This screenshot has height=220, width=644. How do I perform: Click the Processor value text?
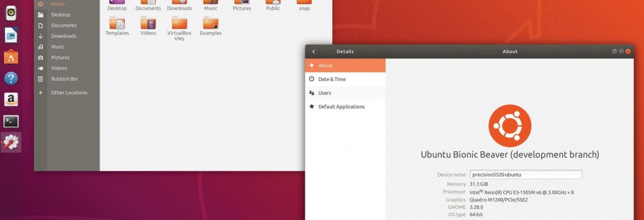tap(521, 192)
